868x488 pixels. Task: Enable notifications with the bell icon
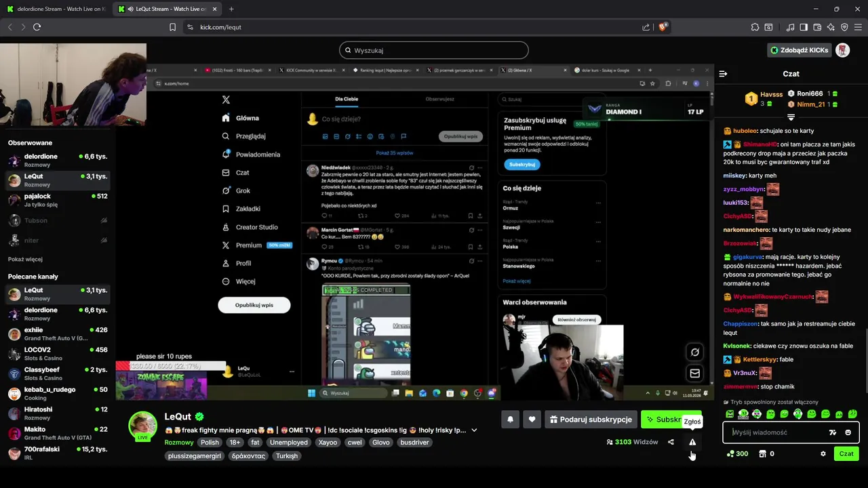coord(510,420)
